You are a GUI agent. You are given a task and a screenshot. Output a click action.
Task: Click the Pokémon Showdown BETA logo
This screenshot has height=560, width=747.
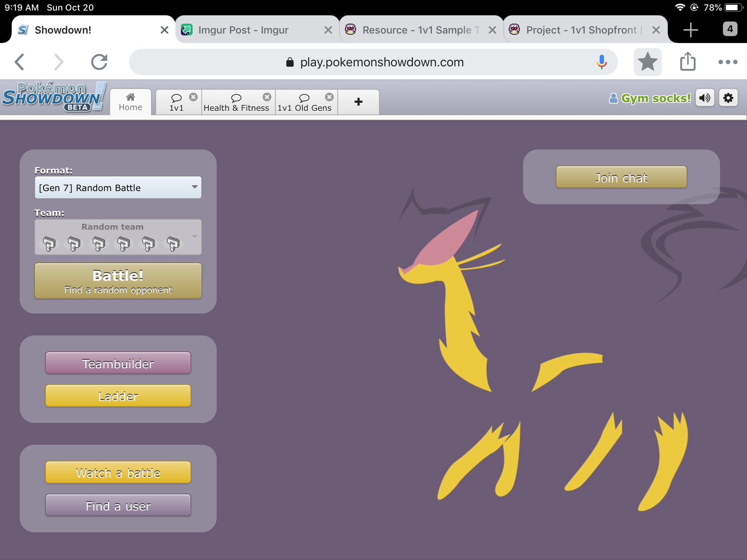[54, 97]
